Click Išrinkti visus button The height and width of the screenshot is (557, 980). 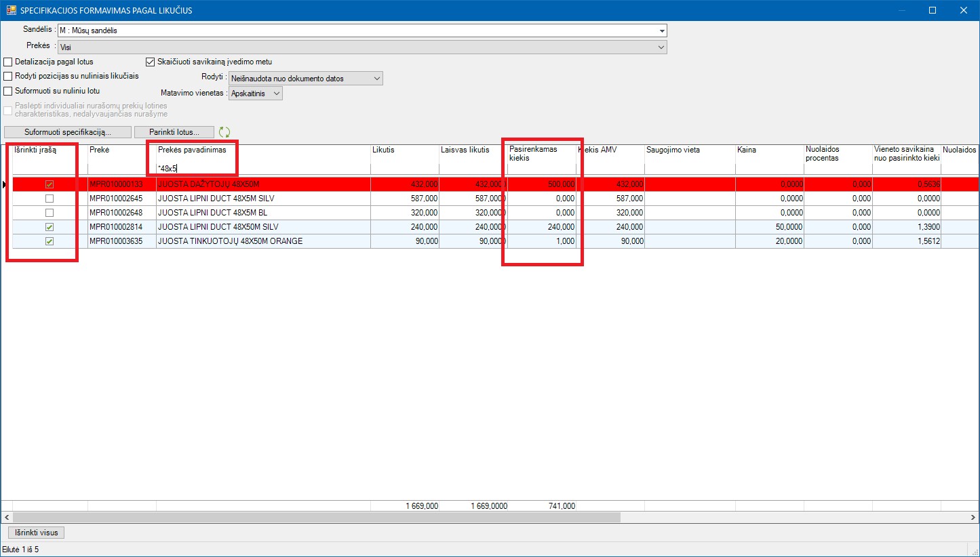(x=35, y=533)
